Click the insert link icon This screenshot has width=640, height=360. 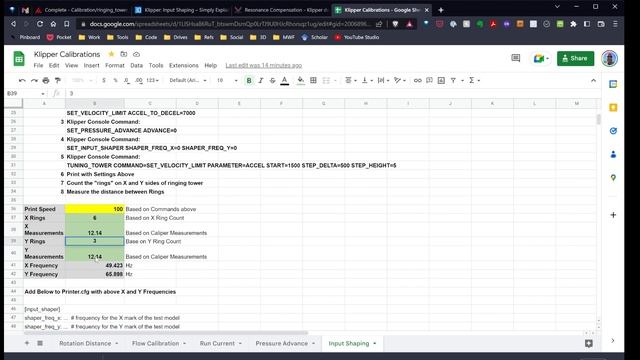417,80
